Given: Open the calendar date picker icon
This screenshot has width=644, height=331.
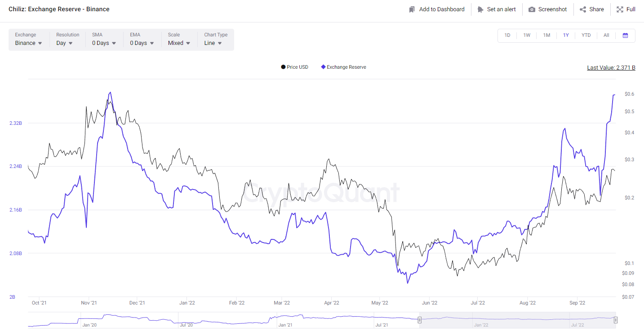Looking at the screenshot, I should (625, 35).
